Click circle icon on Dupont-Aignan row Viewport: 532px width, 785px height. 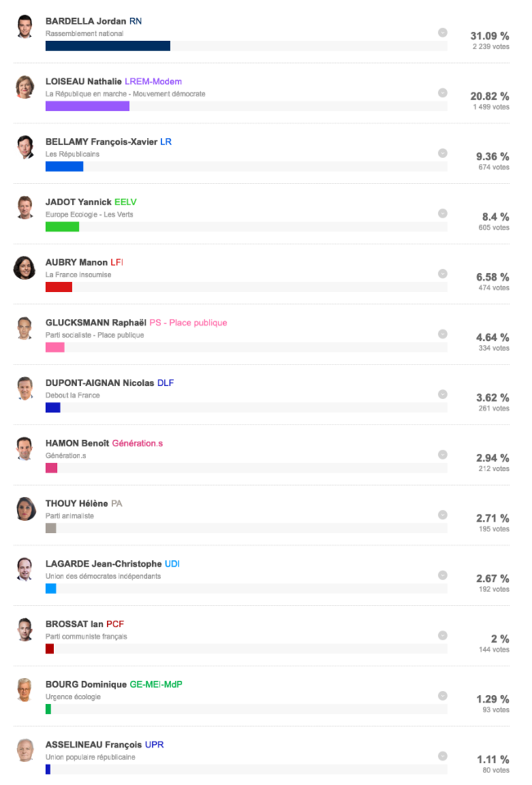[x=442, y=394]
